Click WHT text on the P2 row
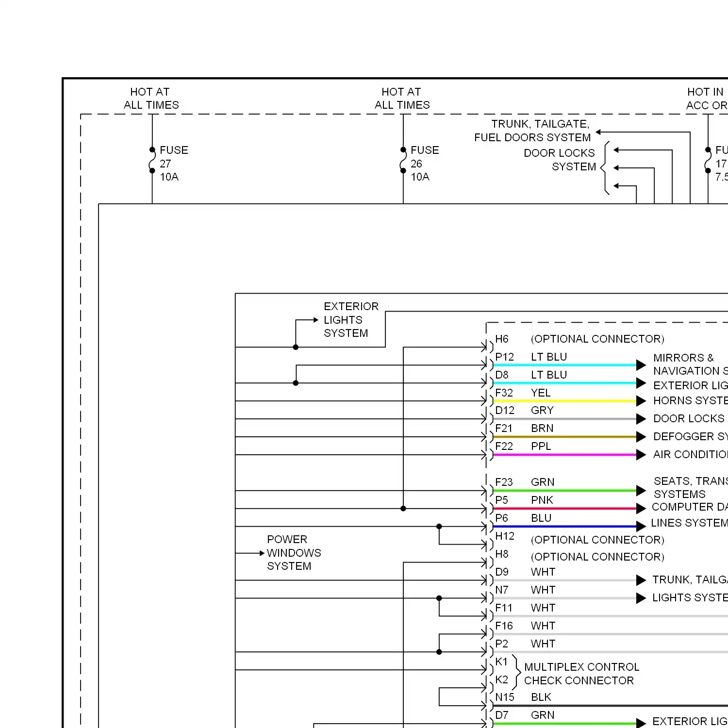The height and width of the screenshot is (728, 728). tap(543, 644)
